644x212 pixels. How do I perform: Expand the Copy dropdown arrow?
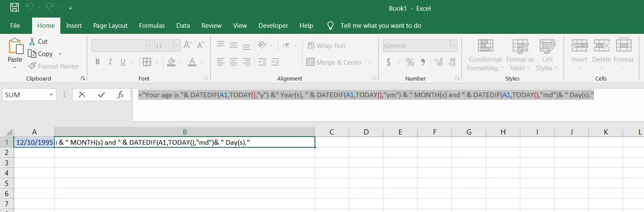[x=60, y=54]
